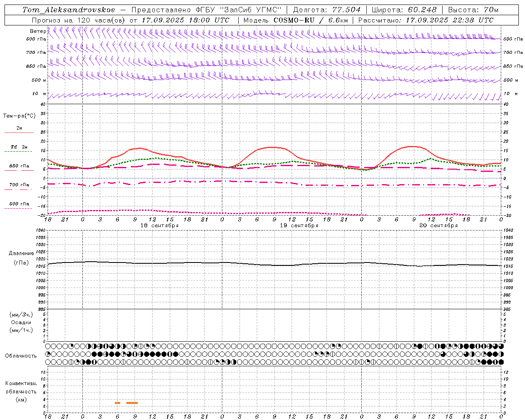
Task: Click the Рассчитано: 17.09.2025 22:38 UTC text
Action: tap(426, 20)
